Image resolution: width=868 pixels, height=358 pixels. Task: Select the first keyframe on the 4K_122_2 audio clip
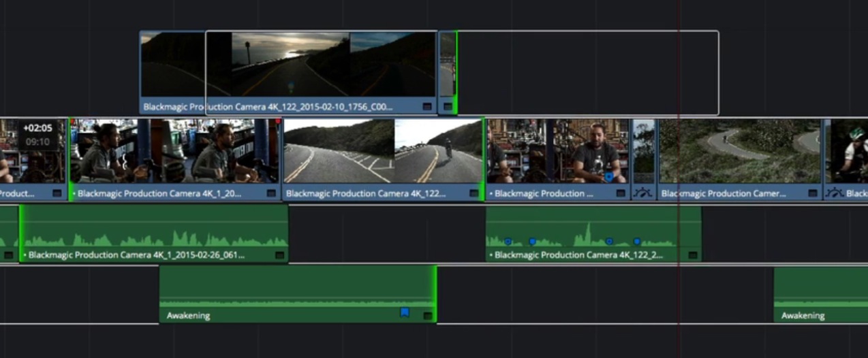508,241
